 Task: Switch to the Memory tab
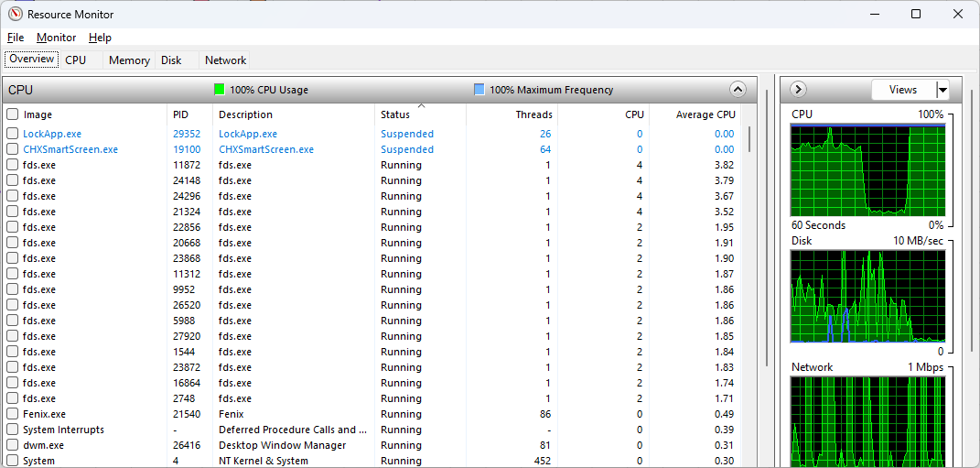pos(129,60)
